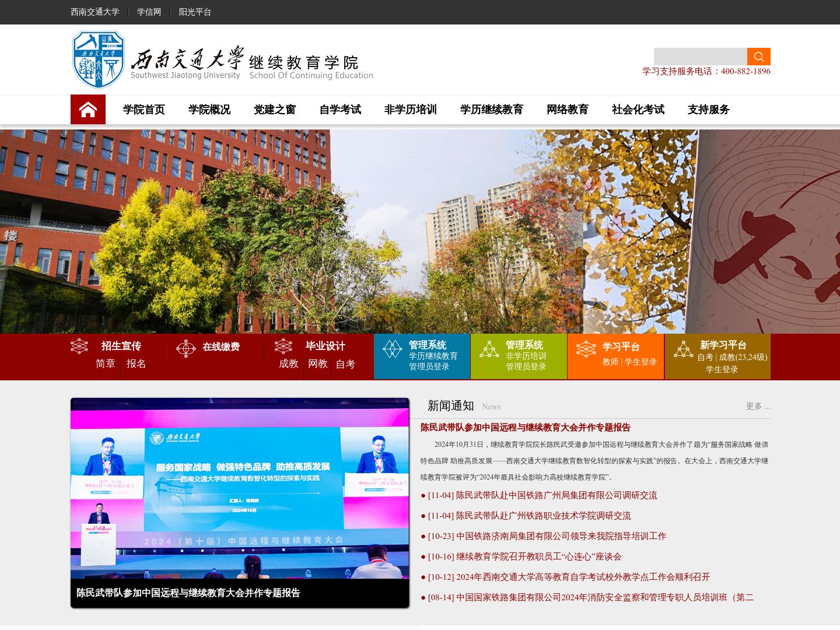Open the 党建之窗 menu item
The width and height of the screenshot is (840, 630).
pos(275,110)
